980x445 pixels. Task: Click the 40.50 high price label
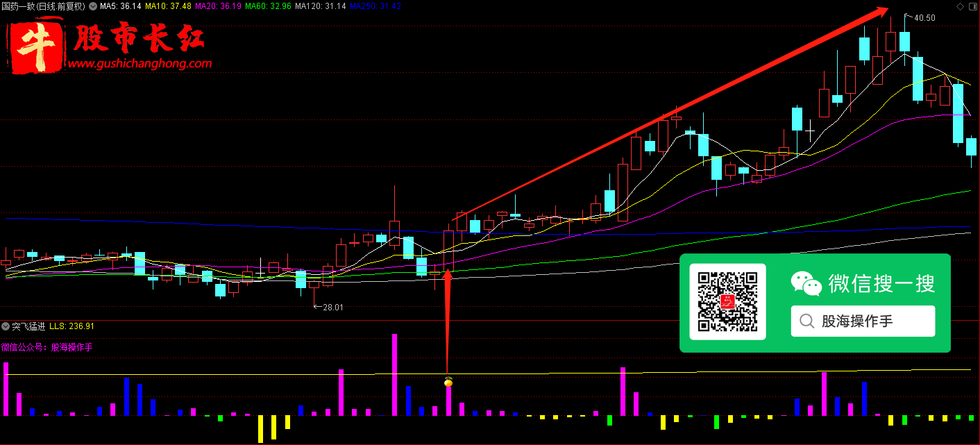924,18
